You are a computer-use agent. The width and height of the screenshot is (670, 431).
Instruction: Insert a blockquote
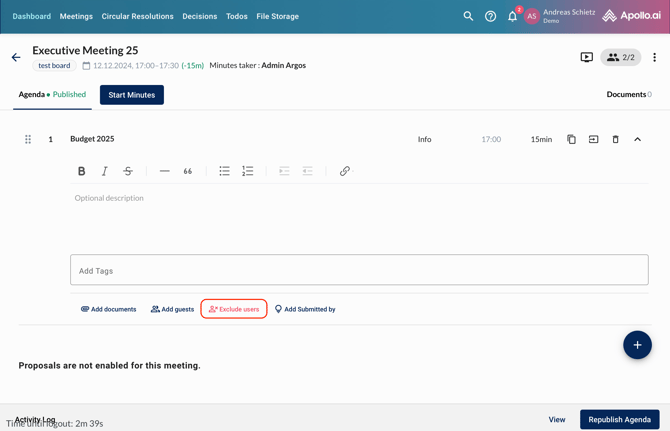click(188, 171)
